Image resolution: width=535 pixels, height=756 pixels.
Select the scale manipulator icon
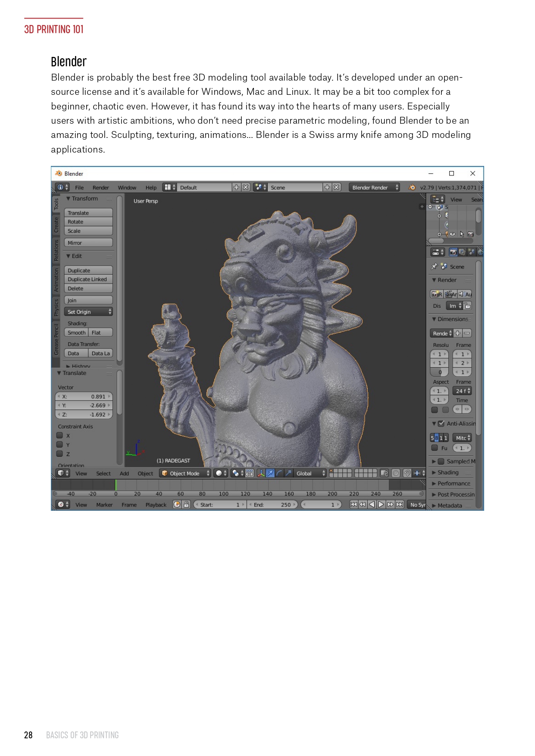(288, 473)
